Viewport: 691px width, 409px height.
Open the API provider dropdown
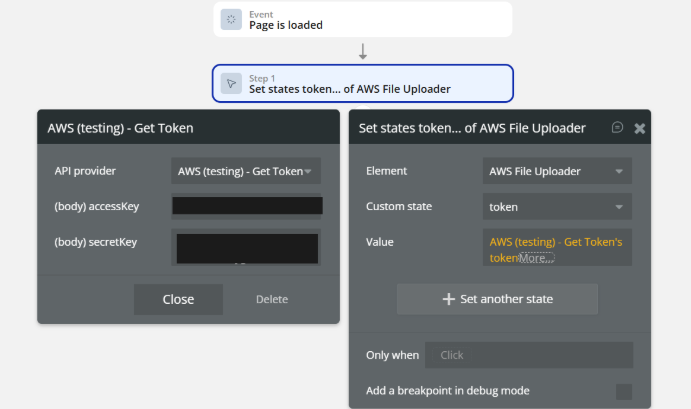click(x=246, y=171)
